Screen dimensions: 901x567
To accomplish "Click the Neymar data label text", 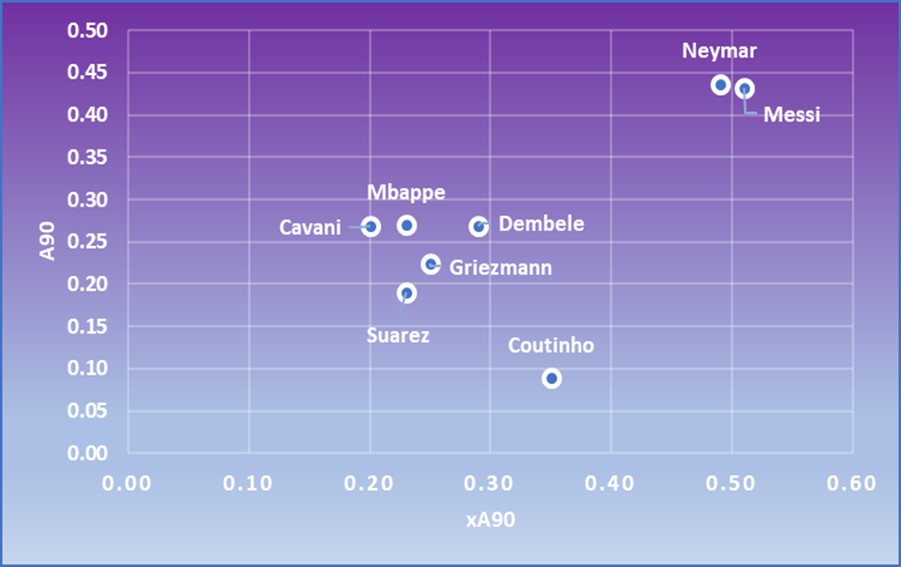I will 720,51.
